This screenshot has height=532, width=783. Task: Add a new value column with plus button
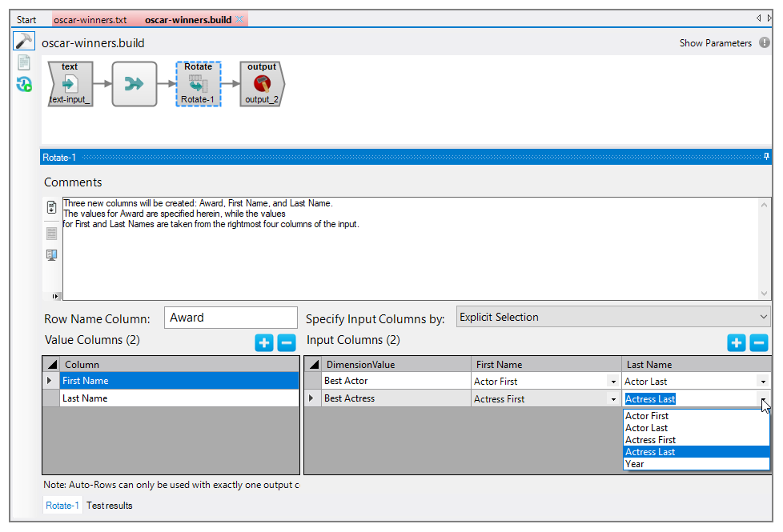(x=264, y=343)
